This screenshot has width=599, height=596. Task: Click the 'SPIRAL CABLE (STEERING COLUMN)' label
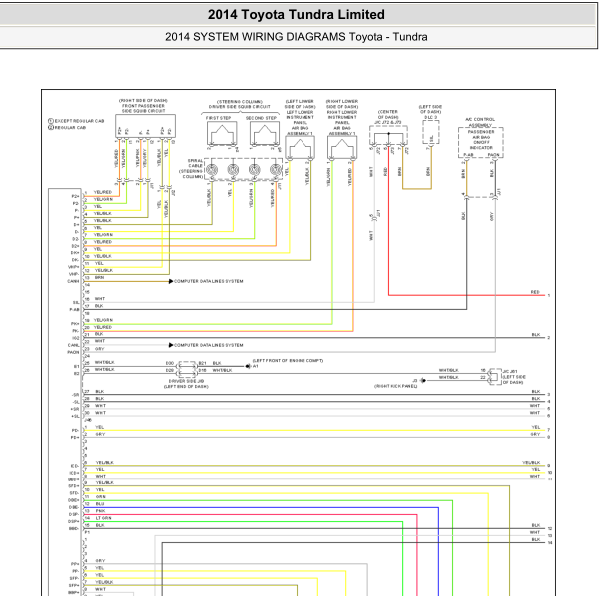coord(191,168)
